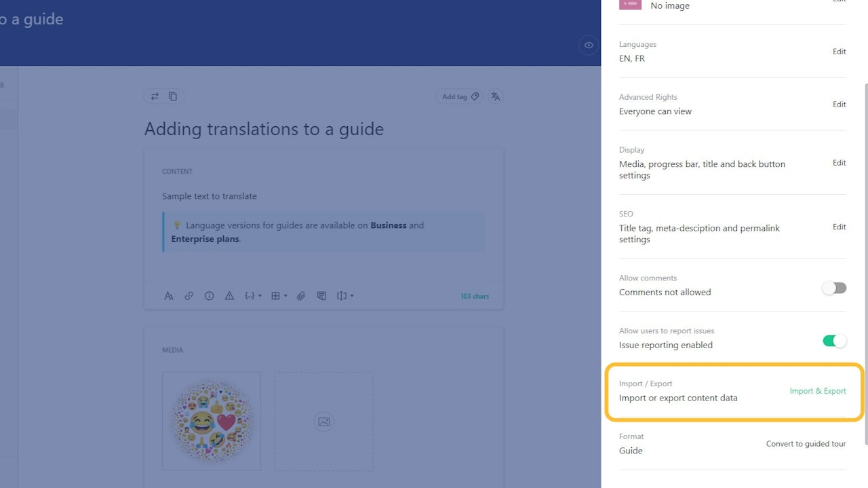Select the text formatting icon in content toolbar
The width and height of the screenshot is (868, 488).
[169, 295]
